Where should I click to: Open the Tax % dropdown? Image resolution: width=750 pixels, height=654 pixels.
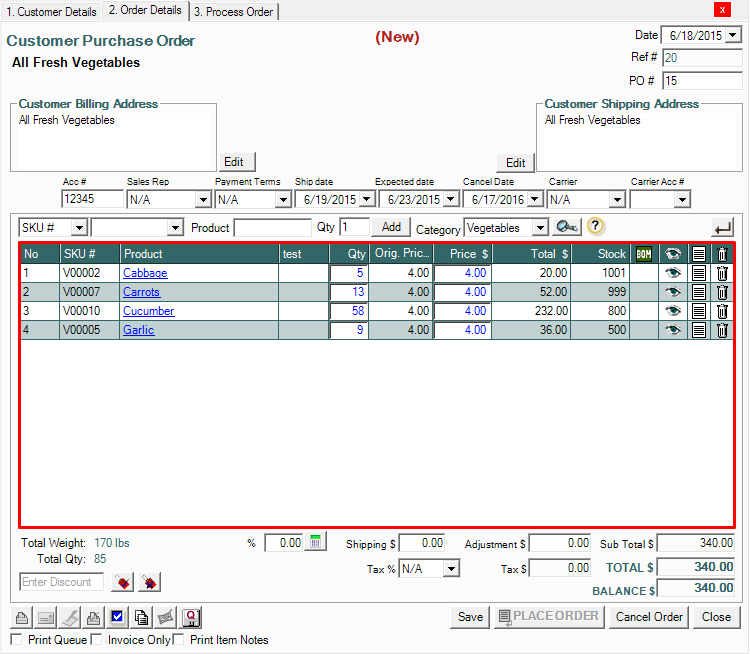click(x=451, y=568)
